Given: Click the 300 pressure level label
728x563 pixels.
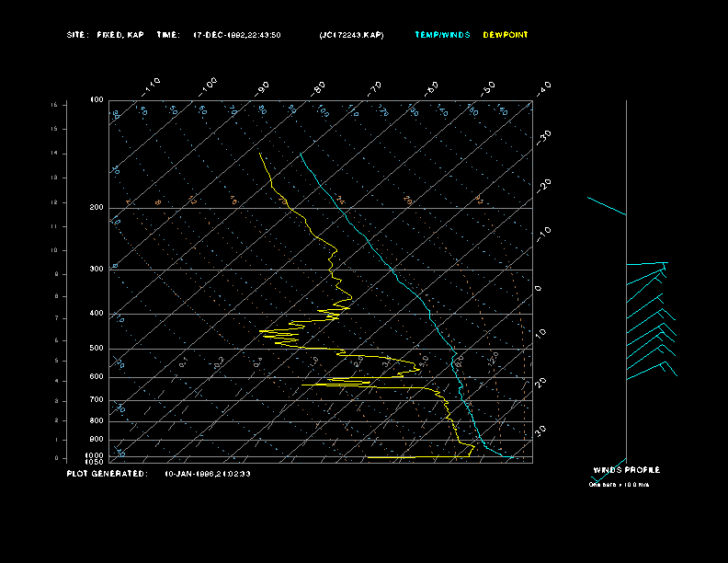Looking at the screenshot, I should click(x=97, y=270).
